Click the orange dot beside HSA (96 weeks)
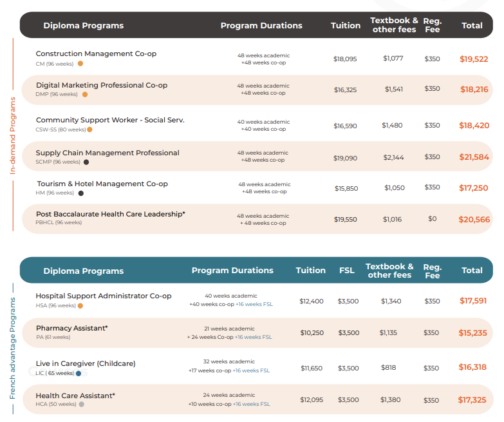 [x=82, y=305]
